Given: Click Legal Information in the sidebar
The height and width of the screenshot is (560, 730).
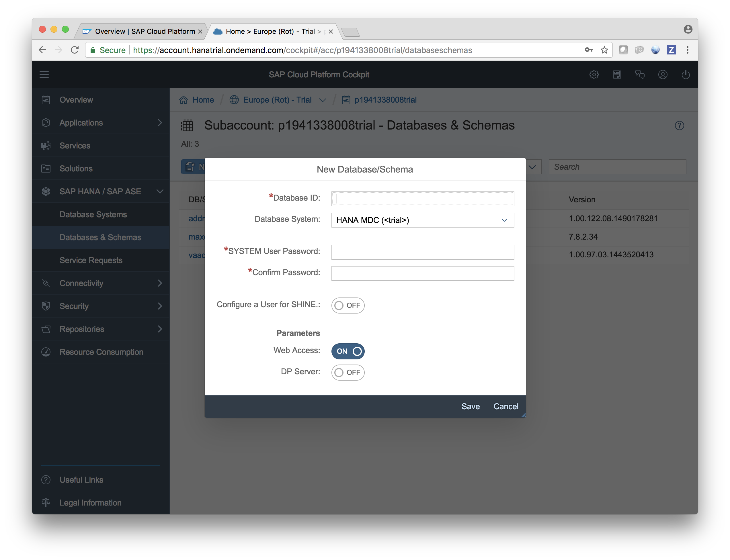Looking at the screenshot, I should click(x=101, y=503).
